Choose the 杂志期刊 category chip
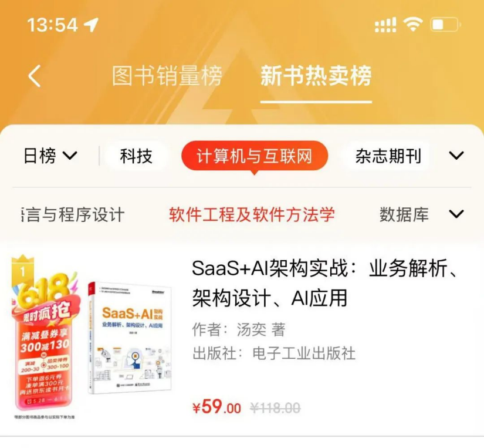This screenshot has width=484, height=448. coord(388,156)
